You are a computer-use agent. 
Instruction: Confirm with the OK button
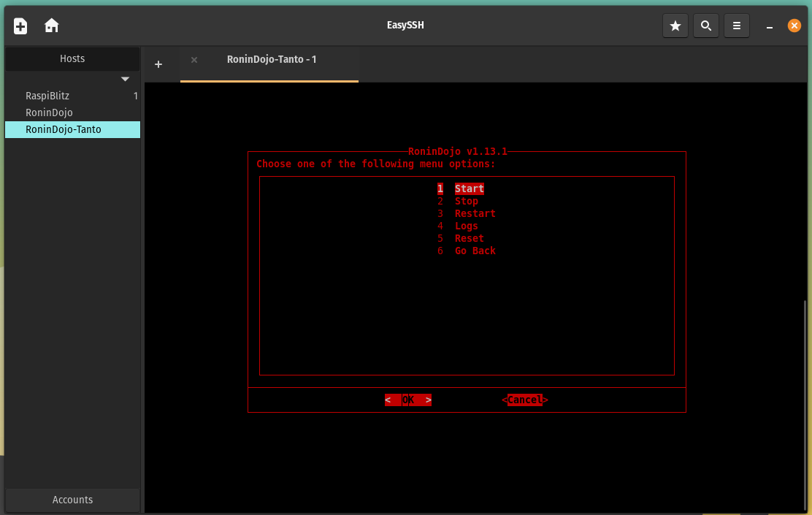pos(408,400)
